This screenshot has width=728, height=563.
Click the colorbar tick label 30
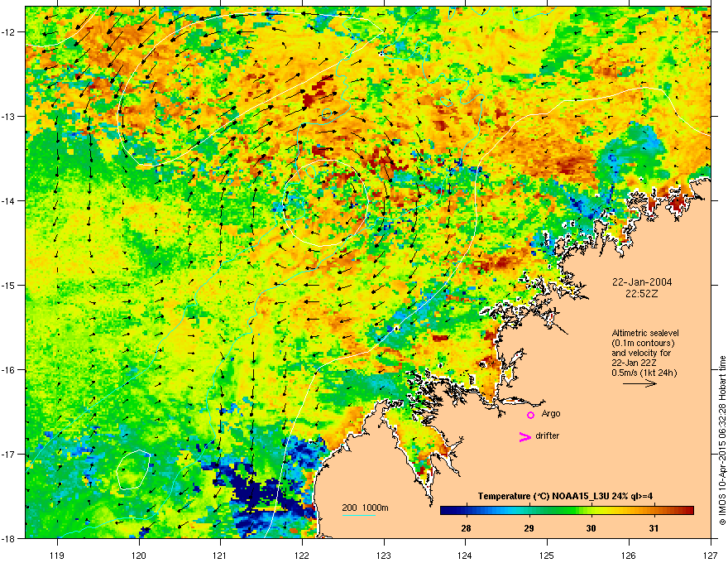(591, 528)
